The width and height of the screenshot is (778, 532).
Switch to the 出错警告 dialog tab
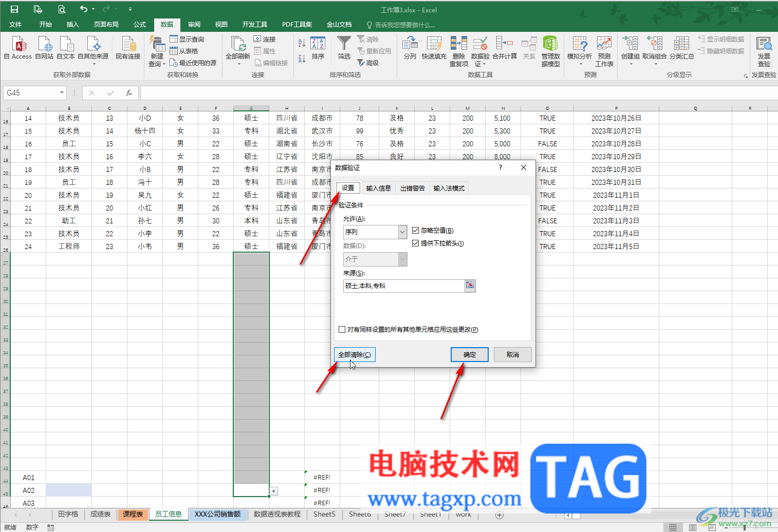[x=413, y=188]
